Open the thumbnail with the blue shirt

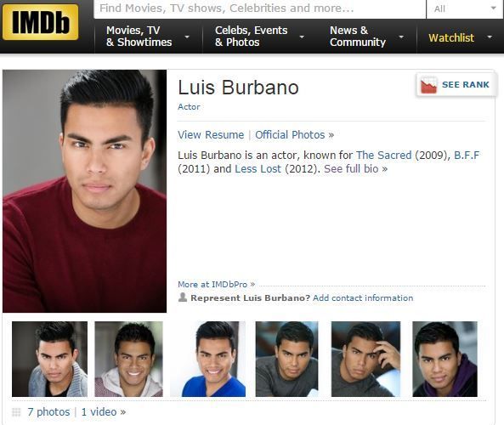click(x=207, y=359)
